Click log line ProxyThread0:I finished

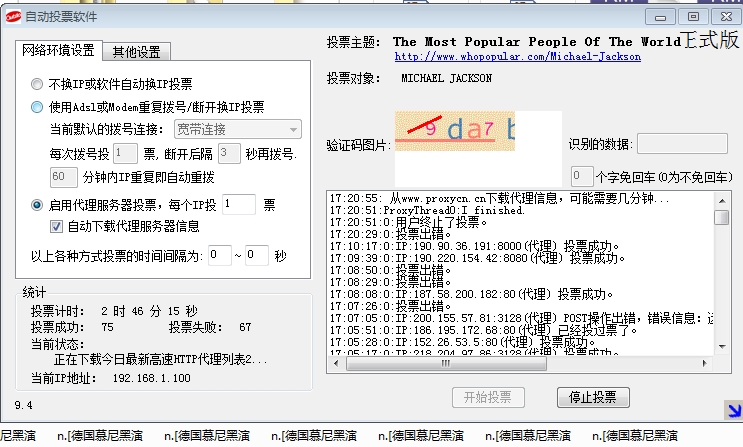coord(427,210)
